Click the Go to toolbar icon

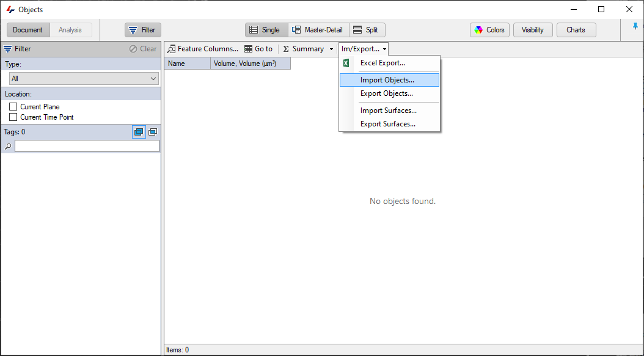click(249, 49)
